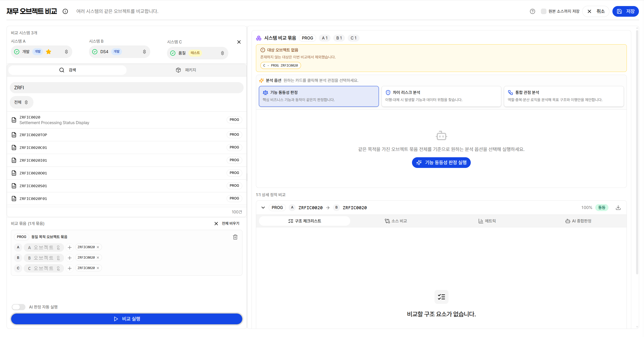
Task: Click the plus icon in row A
Action: click(x=69, y=247)
